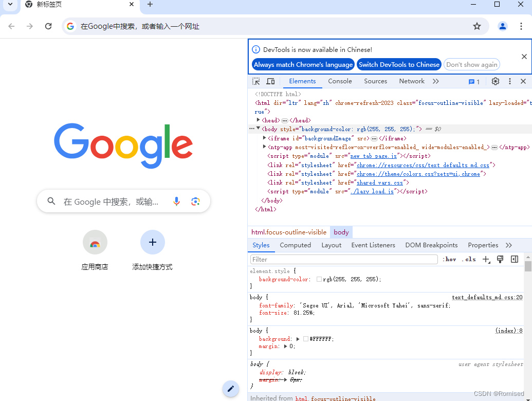This screenshot has width=532, height=401.
Task: Open the Sources tab
Action: click(x=376, y=81)
